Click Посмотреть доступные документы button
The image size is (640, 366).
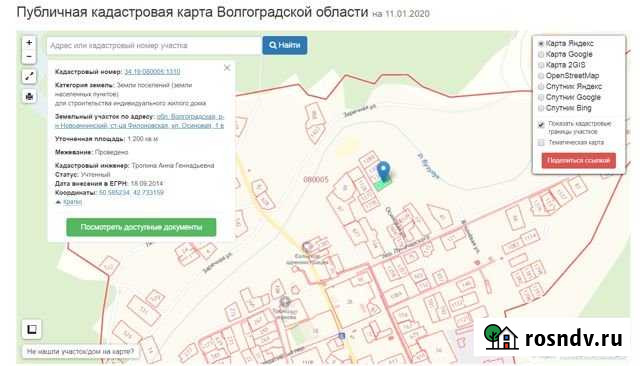(141, 227)
